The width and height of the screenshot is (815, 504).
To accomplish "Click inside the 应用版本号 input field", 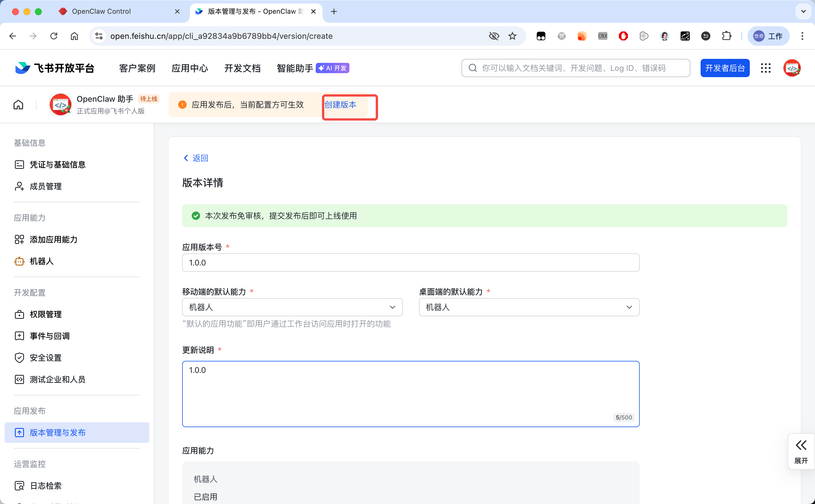I will [410, 262].
